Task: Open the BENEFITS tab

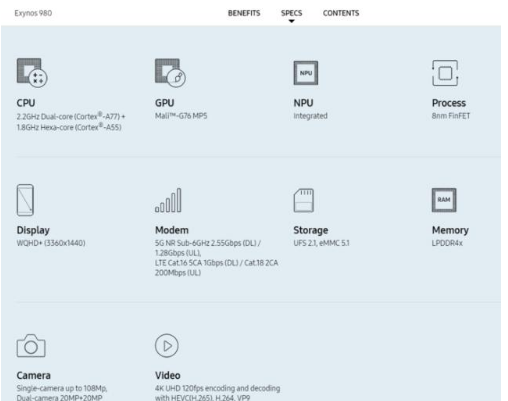Action: point(244,13)
